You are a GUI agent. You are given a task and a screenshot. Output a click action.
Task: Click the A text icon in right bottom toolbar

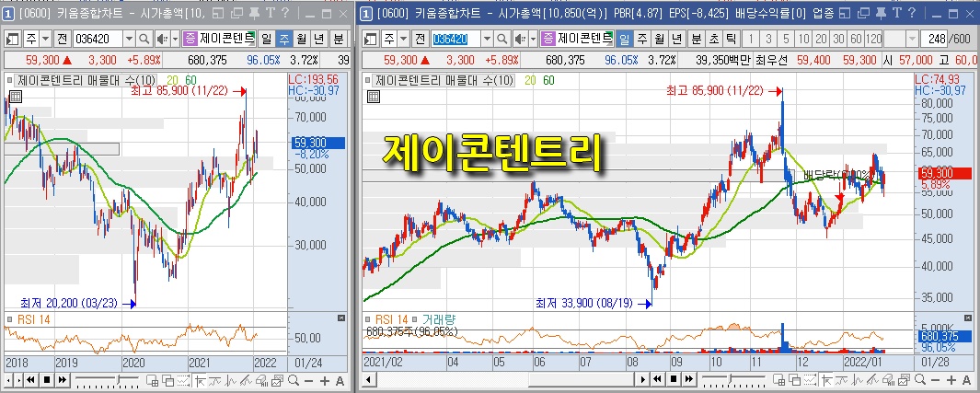pyautogui.click(x=964, y=380)
